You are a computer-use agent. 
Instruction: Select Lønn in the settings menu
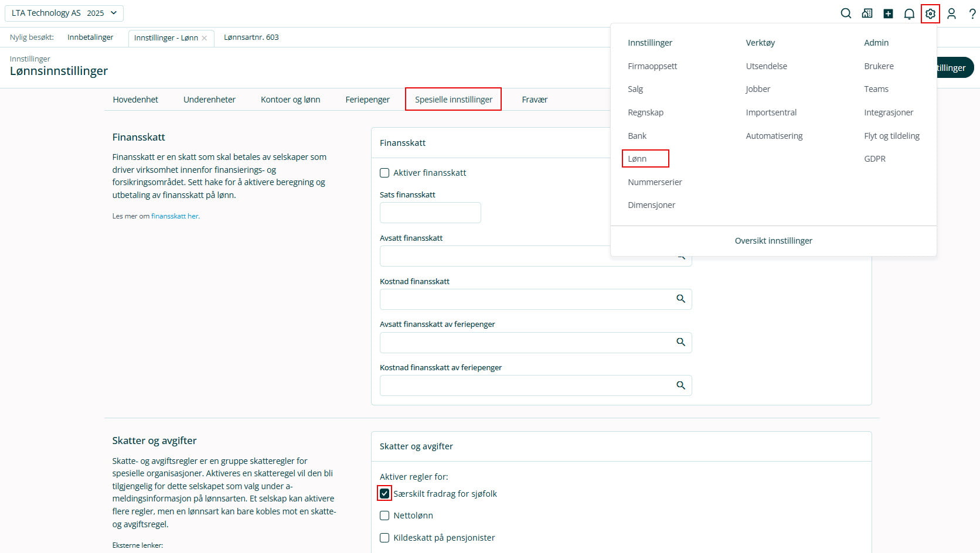637,159
